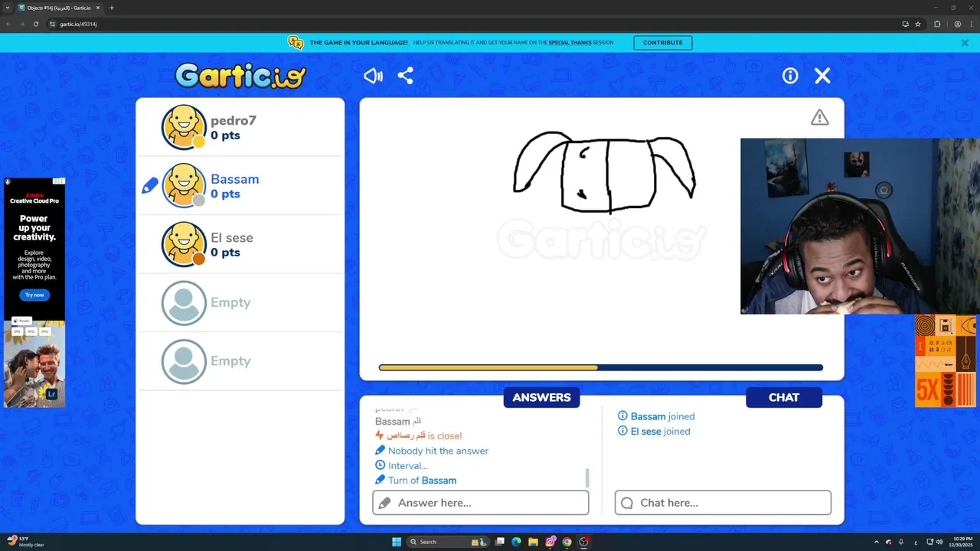Reload the page in the browser toolbar
Screen dimensions: 980x551
[36, 24]
